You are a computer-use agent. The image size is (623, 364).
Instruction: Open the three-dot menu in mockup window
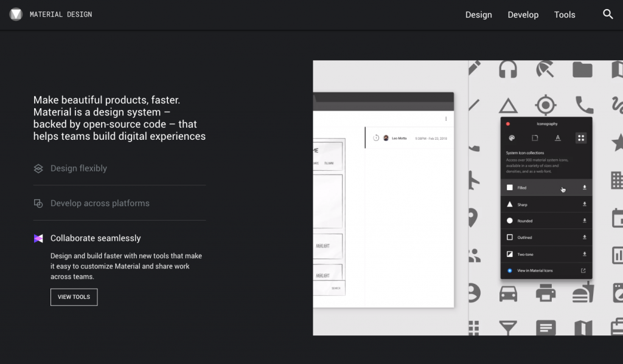(x=446, y=118)
